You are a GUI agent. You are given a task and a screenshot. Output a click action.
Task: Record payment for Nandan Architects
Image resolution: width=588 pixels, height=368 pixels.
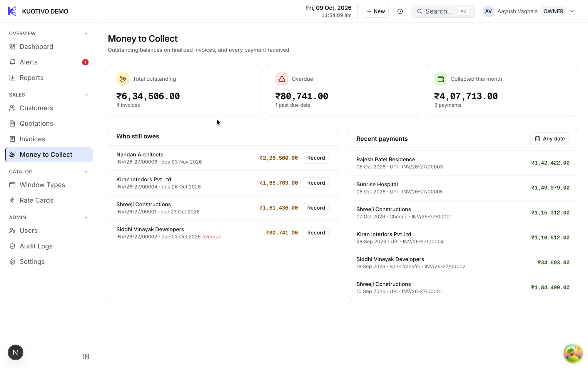(x=316, y=158)
